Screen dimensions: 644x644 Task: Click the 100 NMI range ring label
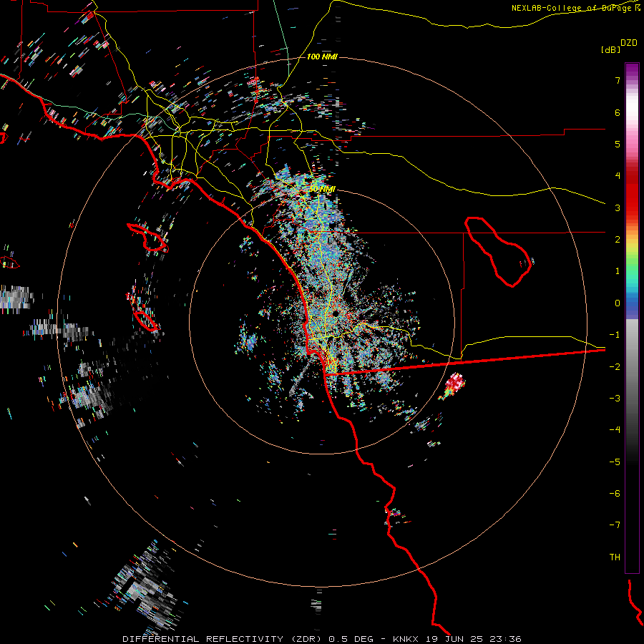(x=322, y=57)
